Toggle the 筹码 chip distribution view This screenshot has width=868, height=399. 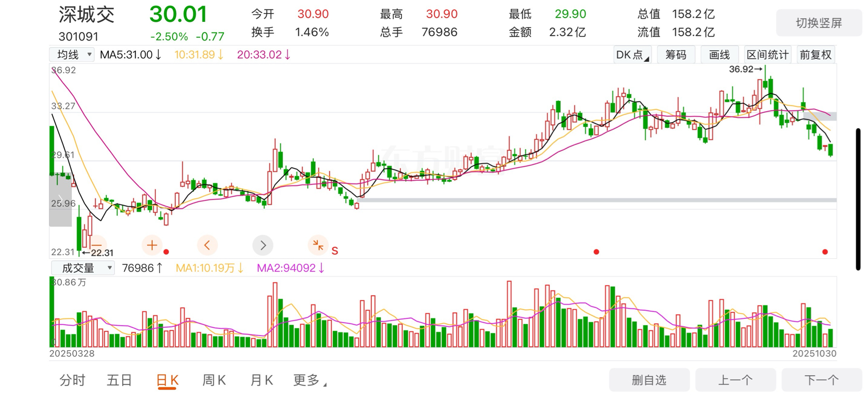(676, 55)
